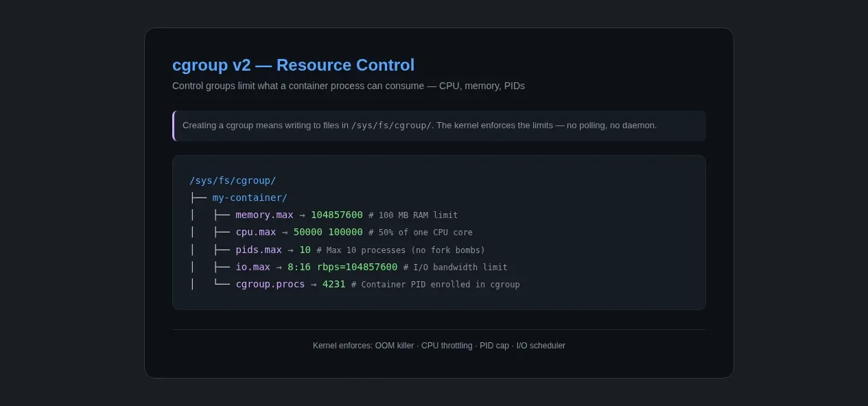Screen dimensions: 868x406
Task: Click the '/sys/fs/cgroup/' root path in the code block
Action: [233, 180]
